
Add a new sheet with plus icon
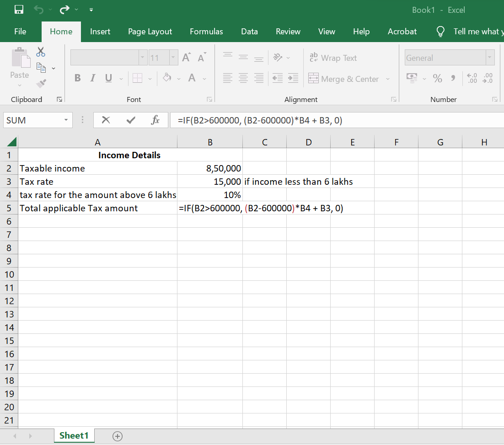(x=118, y=436)
